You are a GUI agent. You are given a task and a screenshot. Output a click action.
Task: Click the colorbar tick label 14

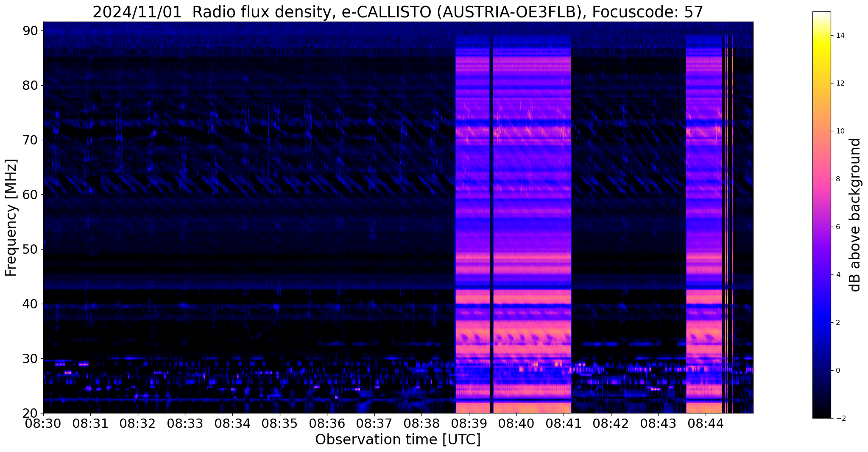click(840, 36)
